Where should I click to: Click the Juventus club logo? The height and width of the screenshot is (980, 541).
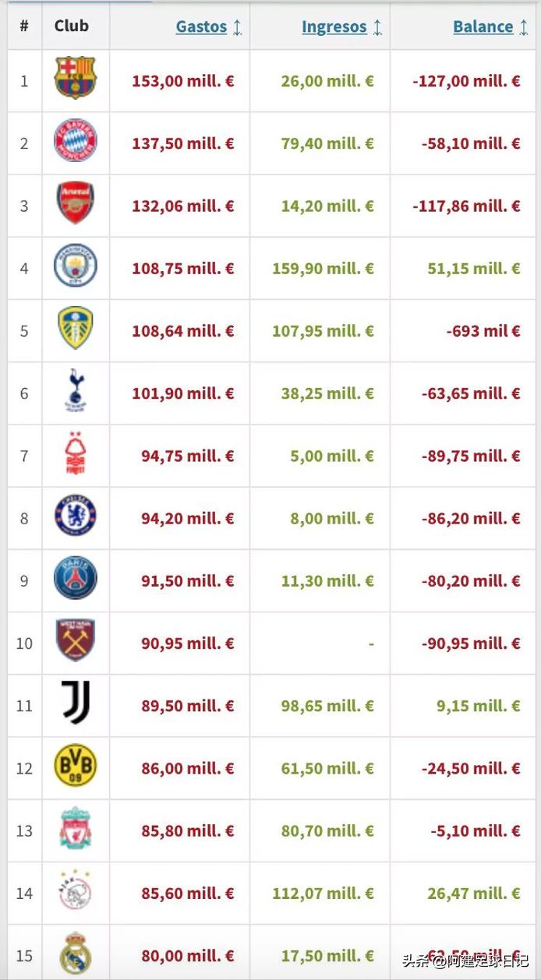click(76, 703)
